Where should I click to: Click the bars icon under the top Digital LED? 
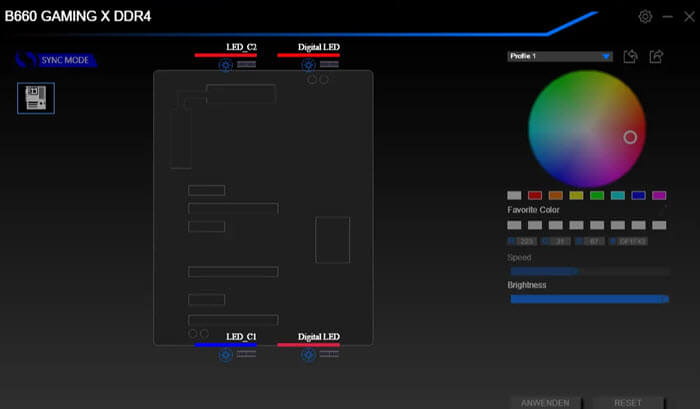[329, 65]
